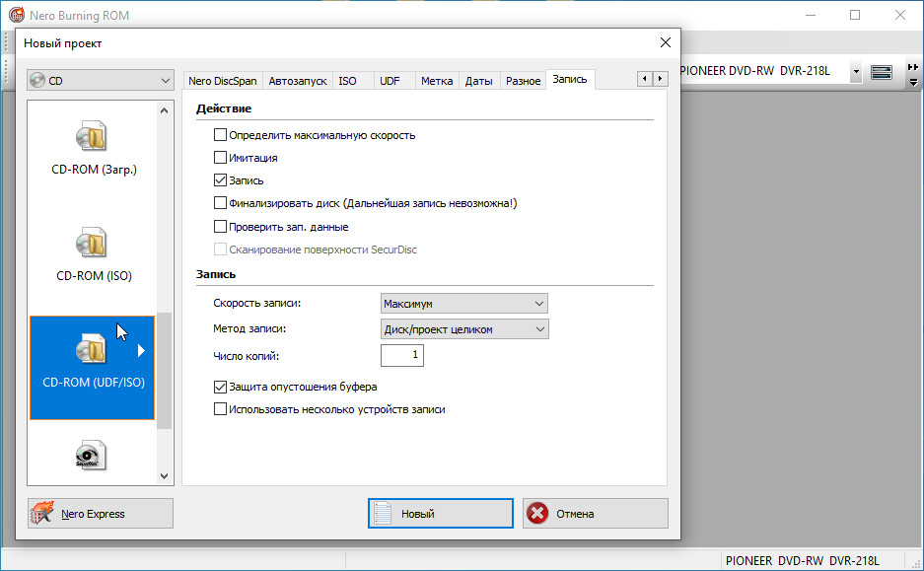Click the Nero Burning ROM app icon
Screen dimensions: 924x571
[x=17, y=15]
